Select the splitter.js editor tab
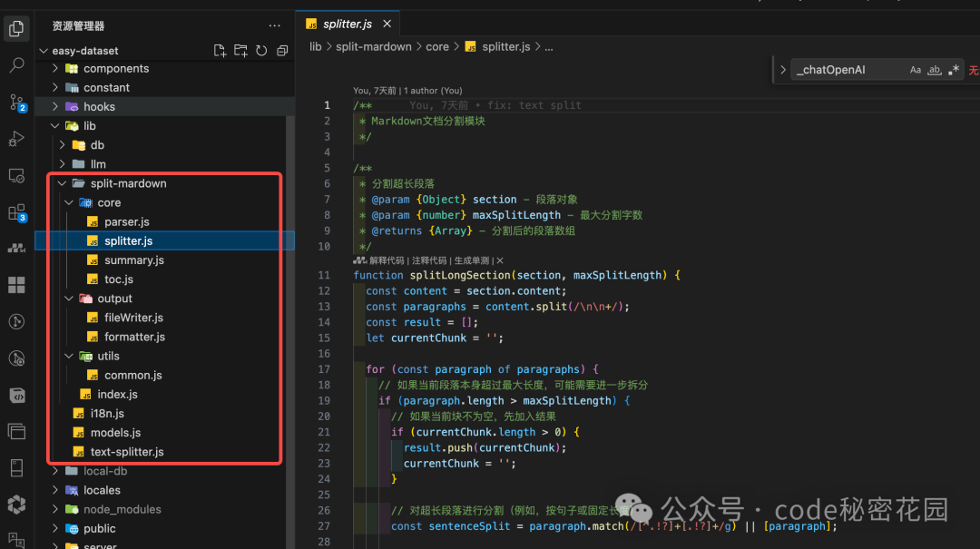This screenshot has width=980, height=549. pos(348,24)
